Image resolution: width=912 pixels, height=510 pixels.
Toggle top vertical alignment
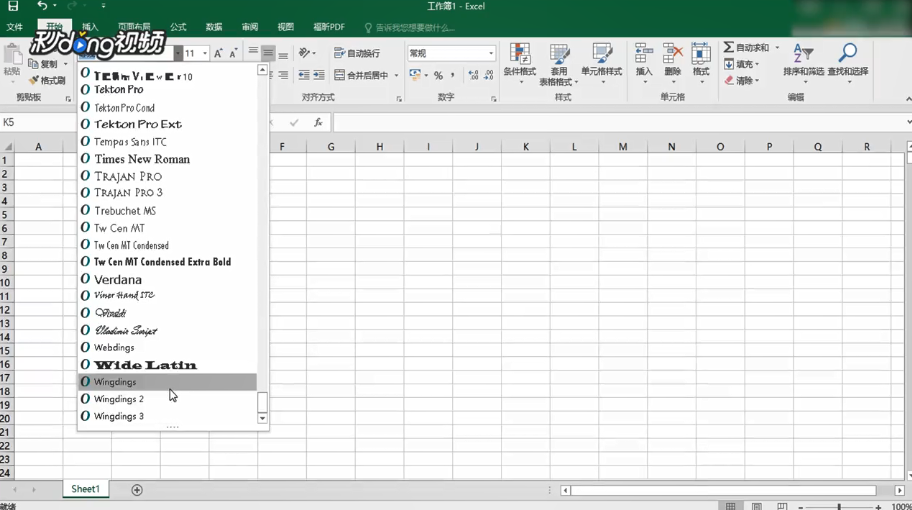(x=253, y=53)
